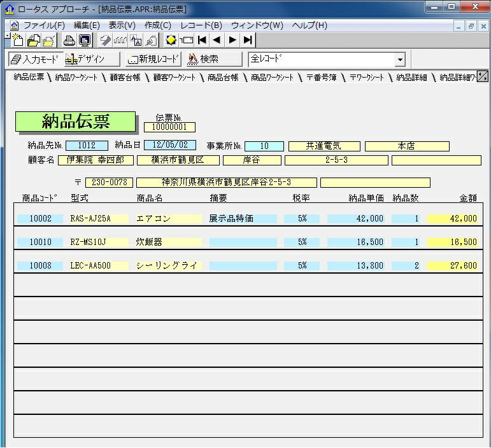Viewport: 491px width, 448px height.
Task: Click the dotted spell-check icon
Action: 151,40
